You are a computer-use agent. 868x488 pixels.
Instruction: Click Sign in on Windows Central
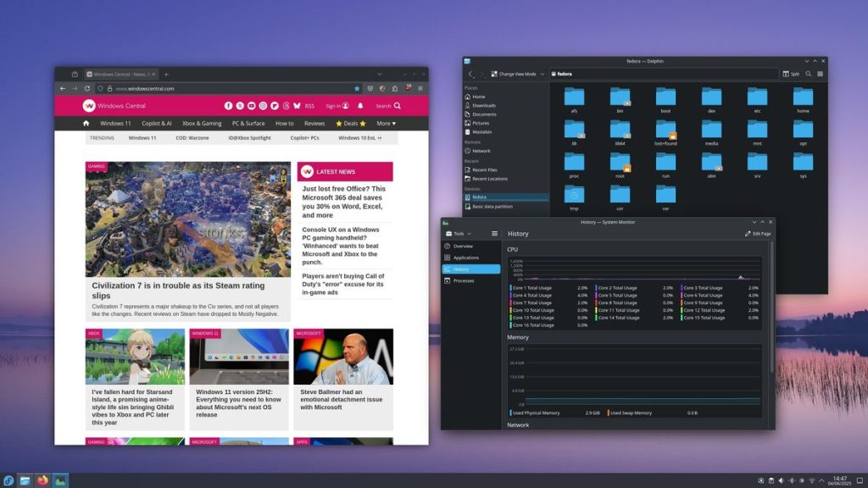(333, 105)
